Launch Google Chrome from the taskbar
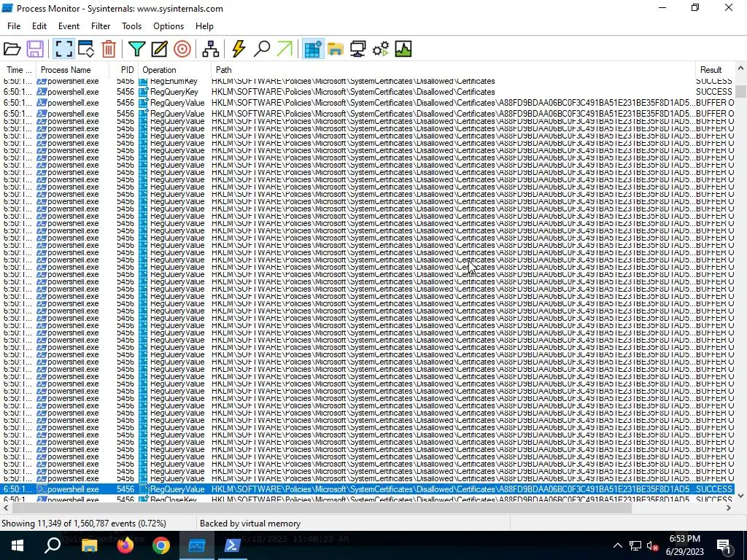The width and height of the screenshot is (747, 560). point(161,545)
